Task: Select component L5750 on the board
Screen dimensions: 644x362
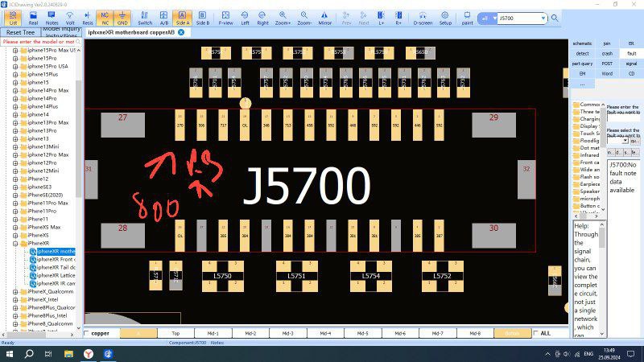Action: point(223,276)
